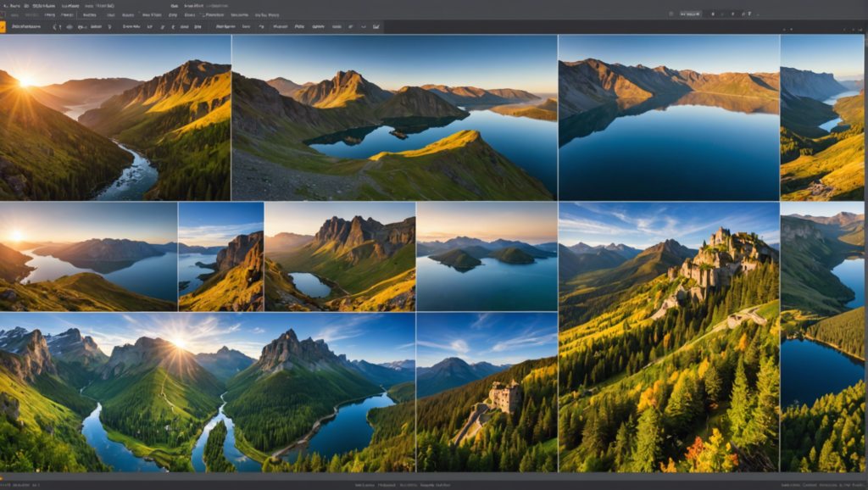The image size is (868, 490).
Task: Select the narrow top-right valley lake photo
Action: pos(821,118)
